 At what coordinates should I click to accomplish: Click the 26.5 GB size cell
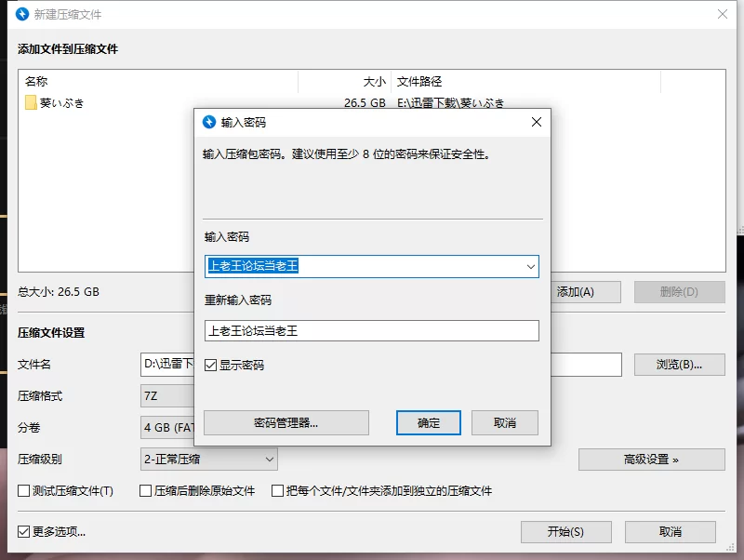tap(365, 103)
